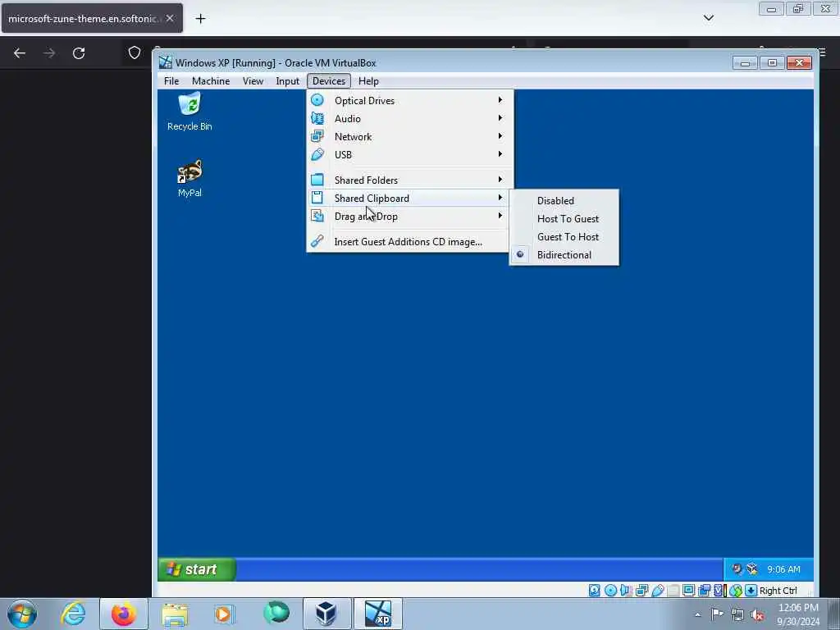Click the Shared Folders folder icon
The image size is (840, 630).
click(317, 180)
